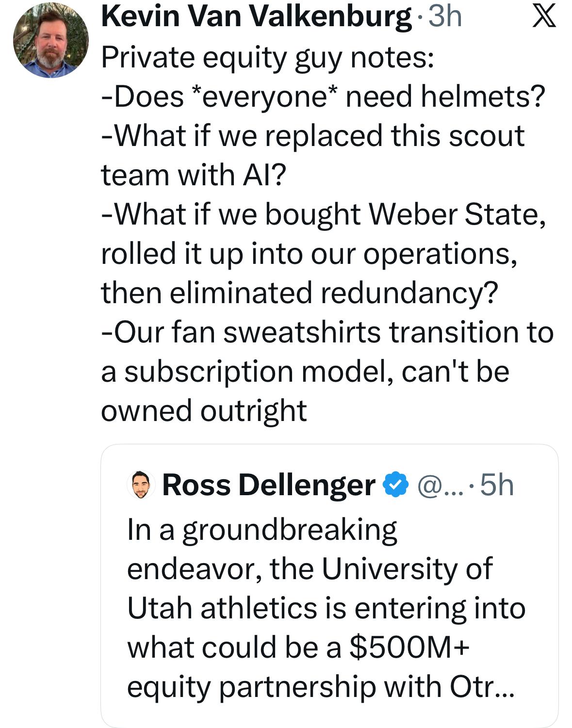Open quoted tweet at 'In a groundbreaking' line
The image size is (572, 728).
(x=262, y=529)
